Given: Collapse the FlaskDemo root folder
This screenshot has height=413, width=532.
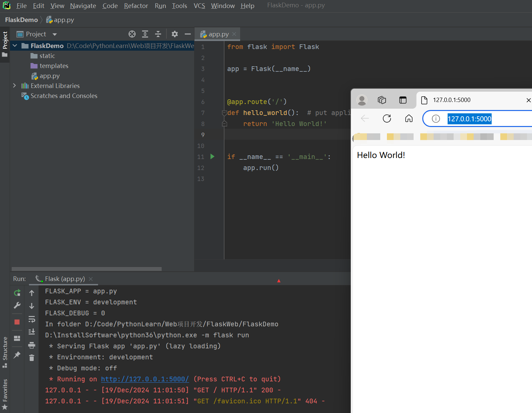Looking at the screenshot, I should (15, 46).
